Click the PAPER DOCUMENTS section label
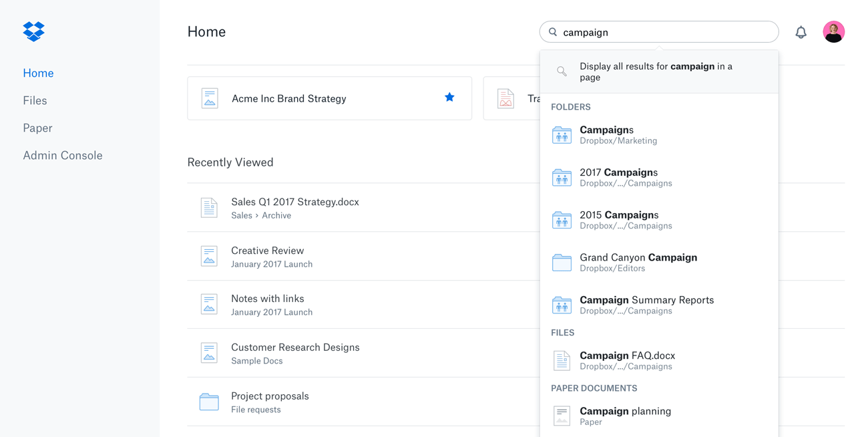This screenshot has height=437, width=868. click(x=594, y=388)
